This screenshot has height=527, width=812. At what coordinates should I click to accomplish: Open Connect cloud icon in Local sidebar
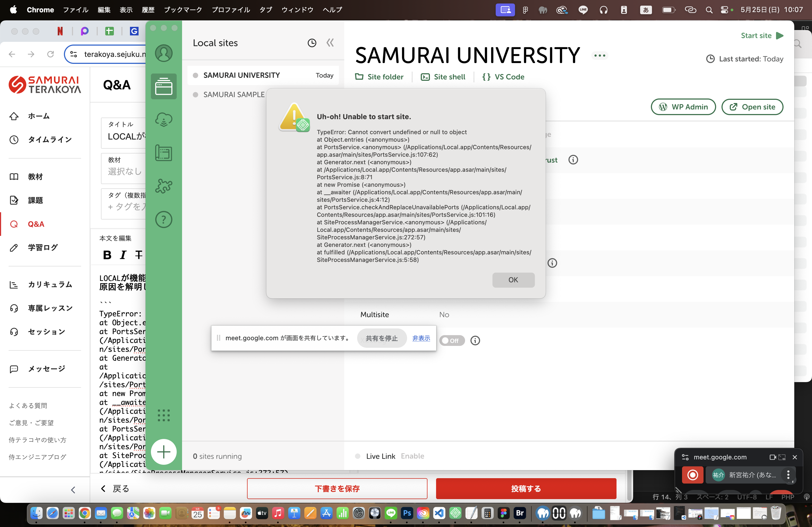coord(164,120)
